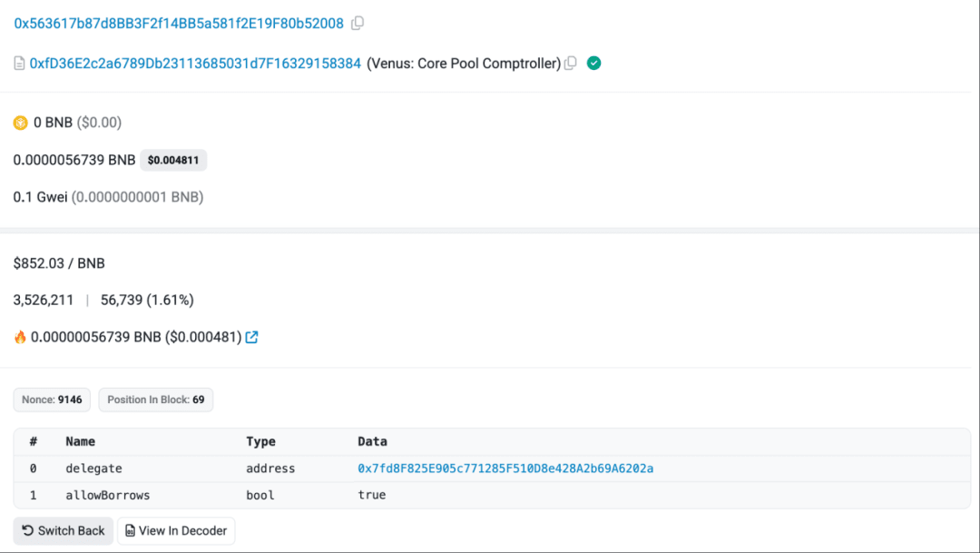Click the Data column header
This screenshot has width=980, height=553.
[x=373, y=441]
